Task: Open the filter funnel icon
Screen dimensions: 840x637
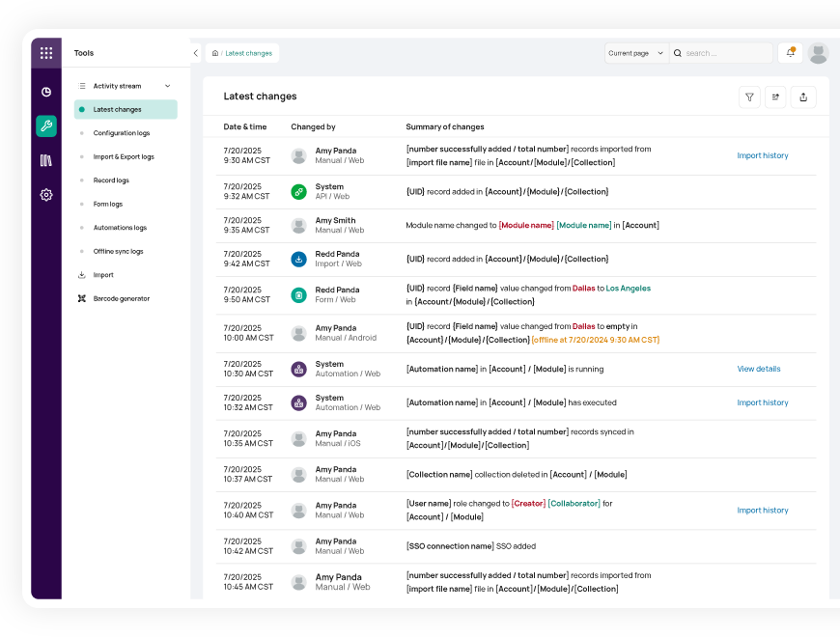Action: pos(749,97)
